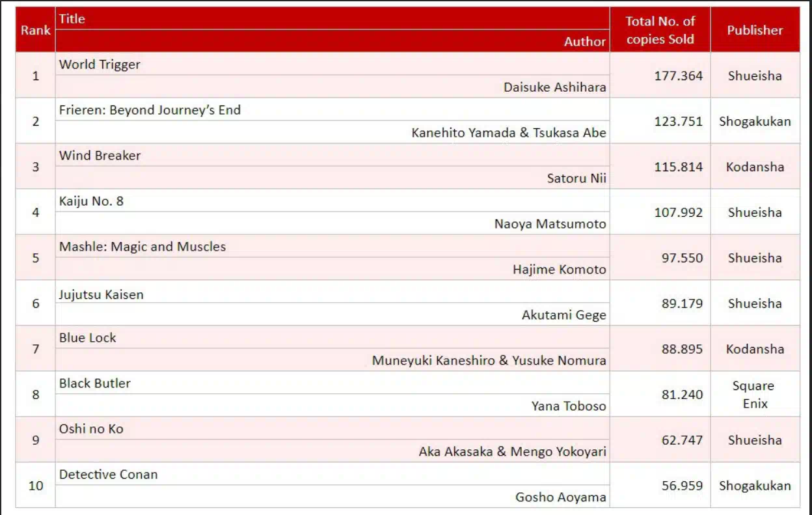Click the Rank column header
The width and height of the screenshot is (812, 515).
point(35,30)
